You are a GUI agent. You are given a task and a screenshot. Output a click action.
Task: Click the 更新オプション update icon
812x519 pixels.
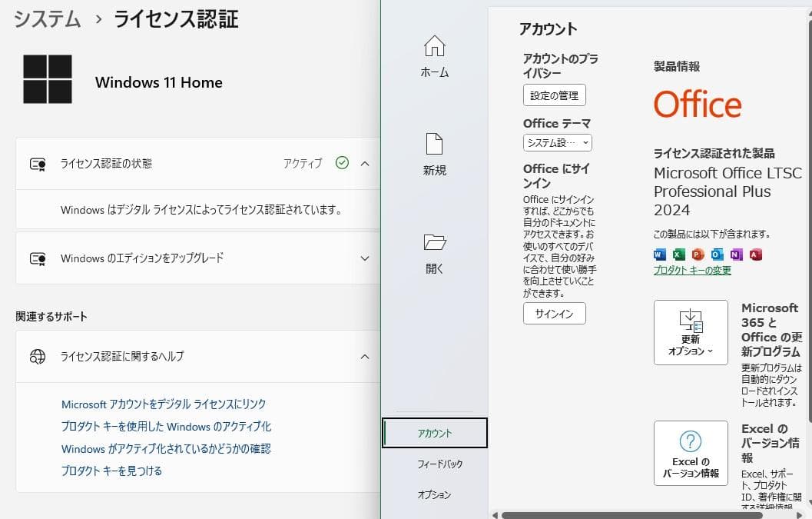click(x=689, y=332)
